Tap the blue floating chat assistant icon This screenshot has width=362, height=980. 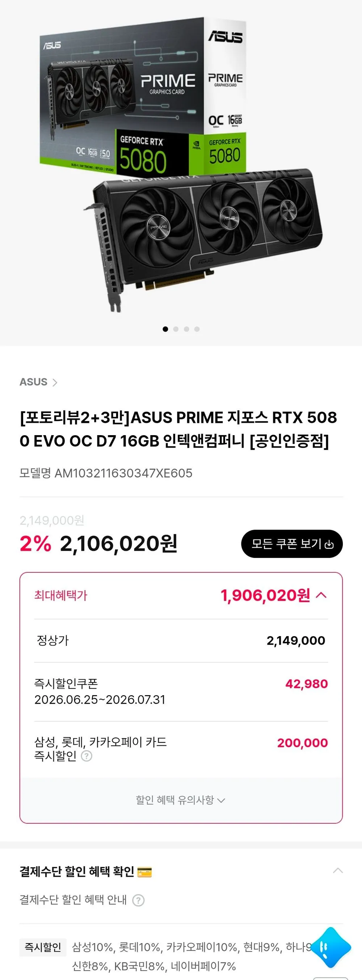(331, 947)
